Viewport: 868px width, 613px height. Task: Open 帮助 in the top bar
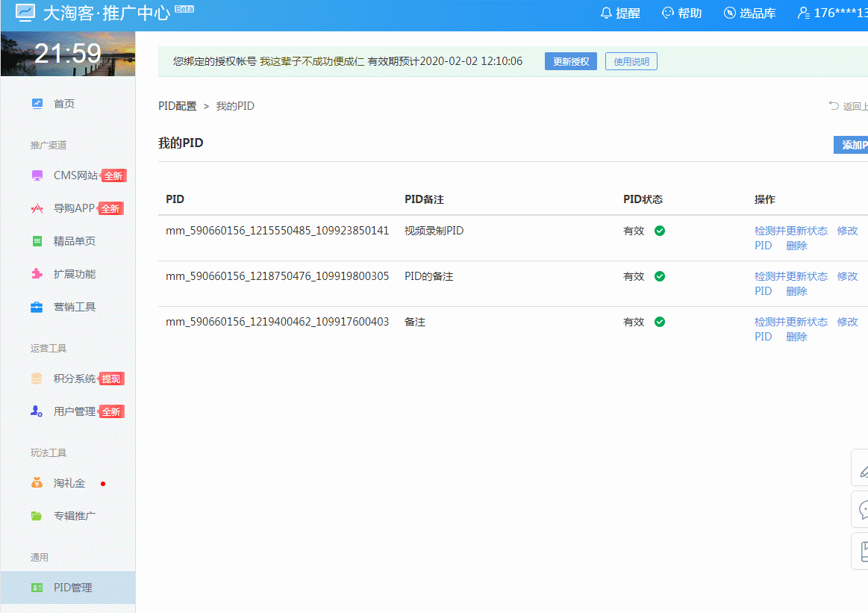(x=681, y=13)
